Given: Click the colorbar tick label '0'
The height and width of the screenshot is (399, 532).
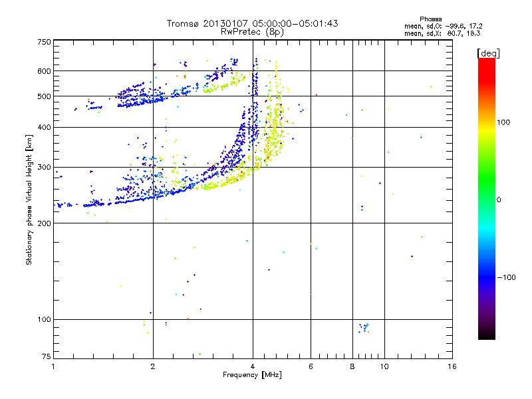Looking at the screenshot, I should pos(499,200).
